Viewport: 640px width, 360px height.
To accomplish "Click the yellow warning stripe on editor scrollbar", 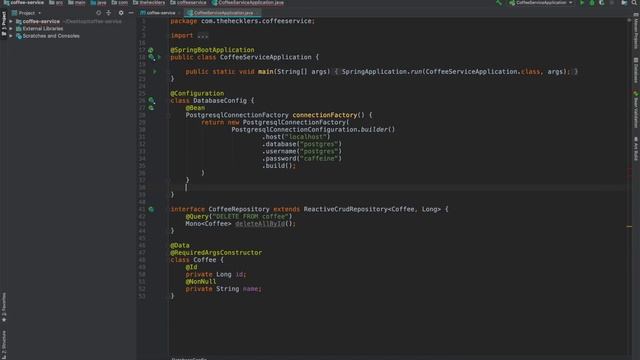I will pyautogui.click(x=629, y=226).
